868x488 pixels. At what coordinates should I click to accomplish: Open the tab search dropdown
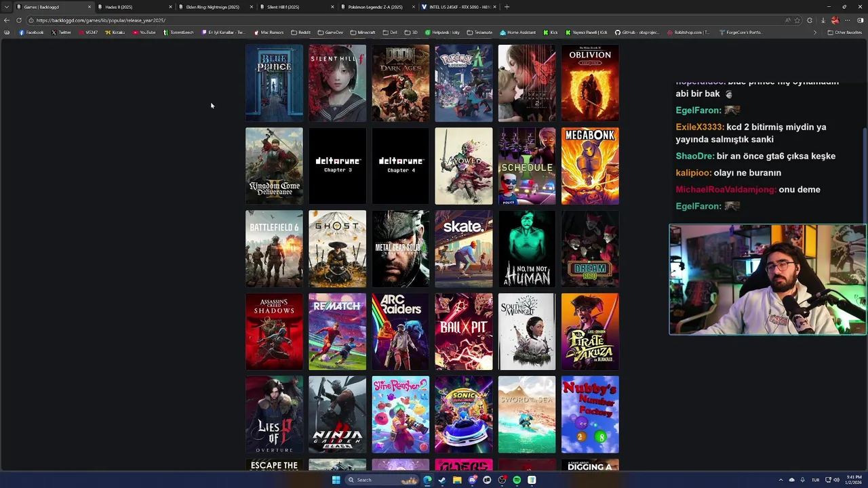(x=6, y=7)
